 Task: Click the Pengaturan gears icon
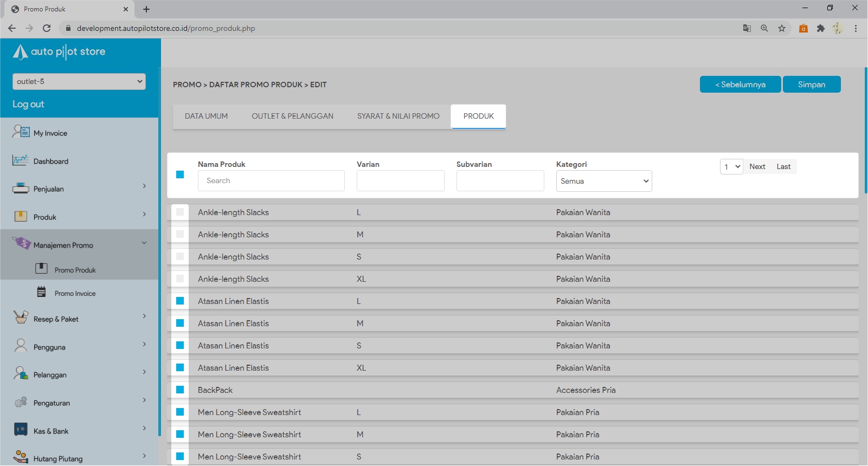coord(21,402)
